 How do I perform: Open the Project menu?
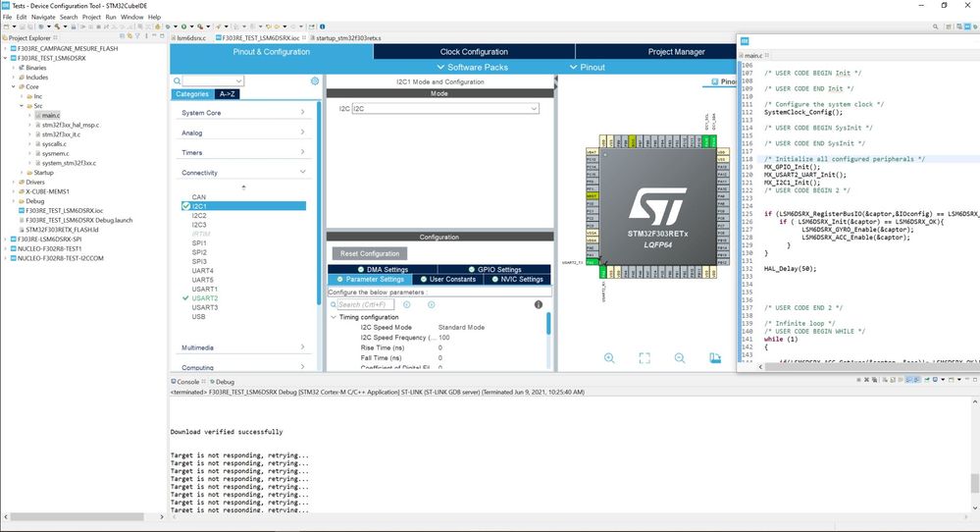(91, 17)
